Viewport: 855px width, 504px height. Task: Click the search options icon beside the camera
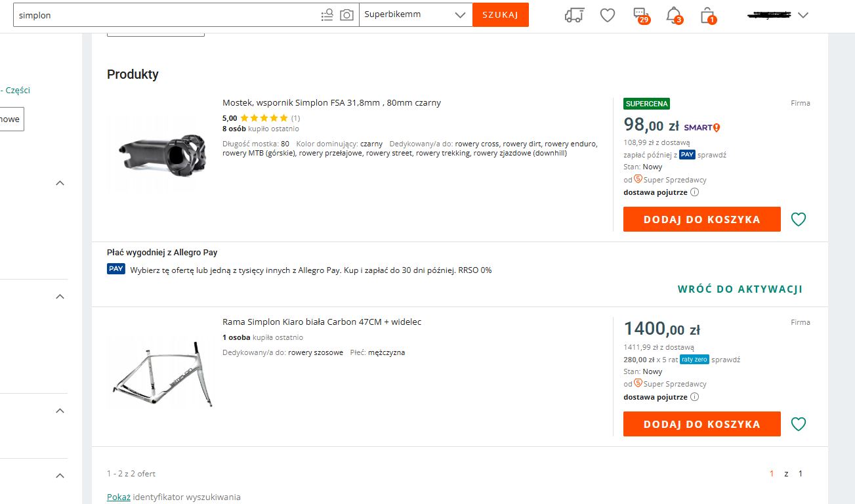pos(327,15)
